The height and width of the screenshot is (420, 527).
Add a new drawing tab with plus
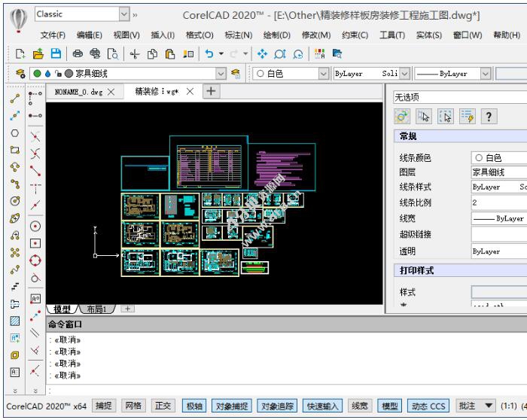click(211, 91)
